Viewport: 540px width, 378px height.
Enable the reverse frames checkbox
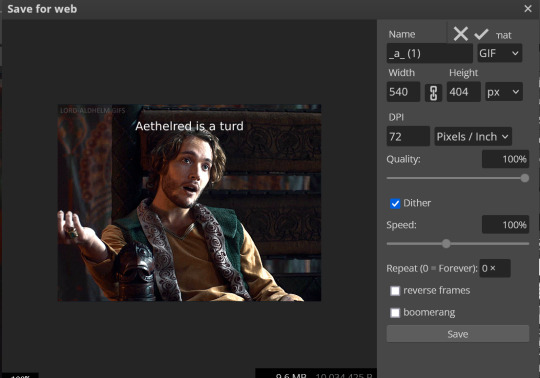click(x=395, y=291)
